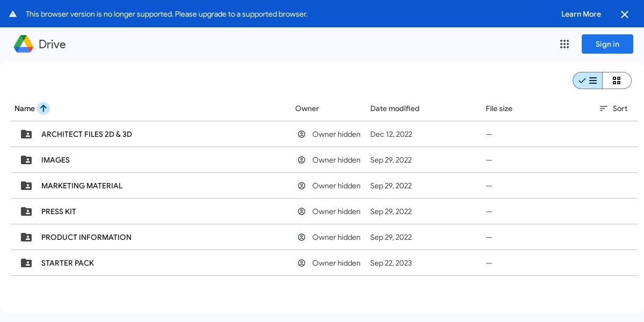
Task: Click the STARTER PACK folder icon
Action: pos(26,263)
